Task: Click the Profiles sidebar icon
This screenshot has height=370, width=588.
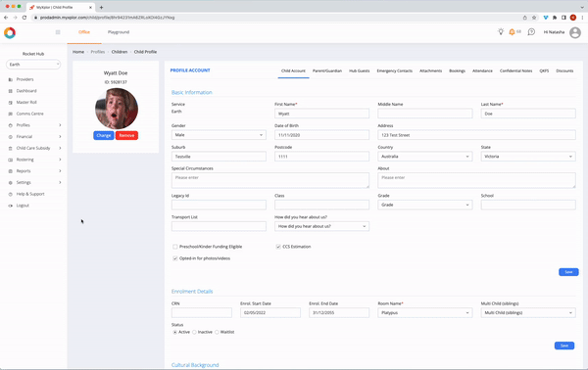Action: coord(11,125)
